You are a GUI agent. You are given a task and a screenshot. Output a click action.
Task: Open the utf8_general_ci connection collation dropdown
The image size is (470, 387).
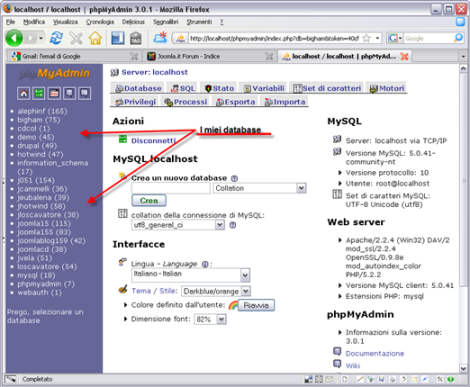[x=178, y=225]
